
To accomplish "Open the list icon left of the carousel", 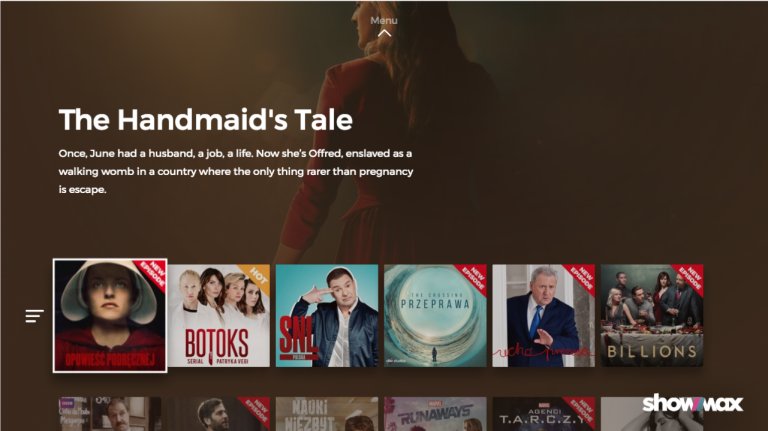I will coord(34,316).
